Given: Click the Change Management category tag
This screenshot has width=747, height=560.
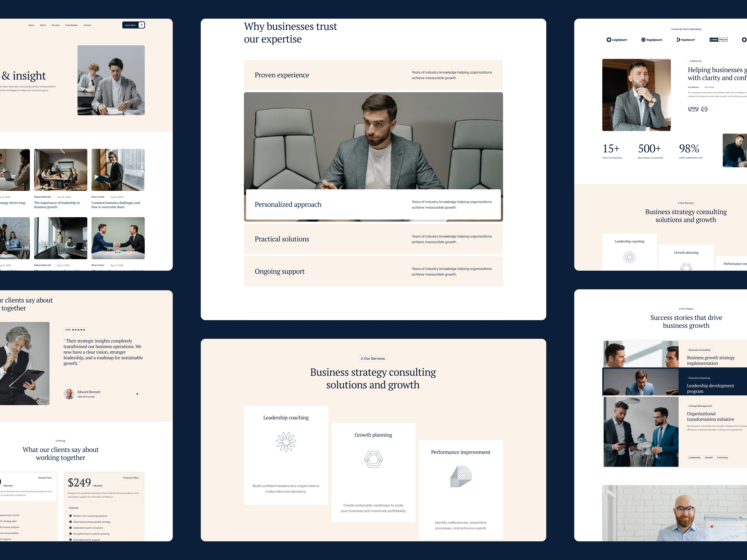Looking at the screenshot, I should click(700, 406).
